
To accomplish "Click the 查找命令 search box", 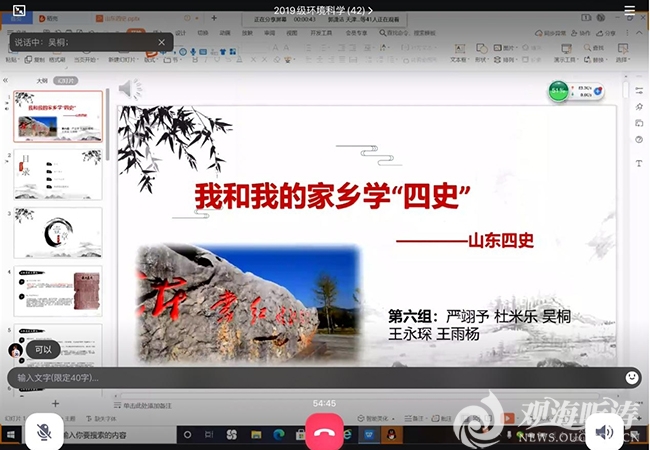I will pos(407,33).
